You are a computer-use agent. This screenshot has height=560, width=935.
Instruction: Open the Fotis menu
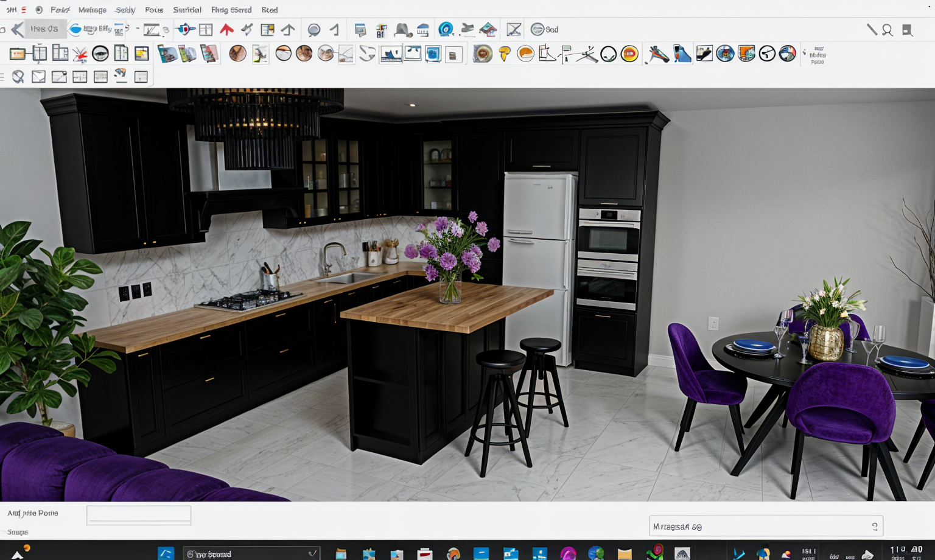tap(154, 10)
